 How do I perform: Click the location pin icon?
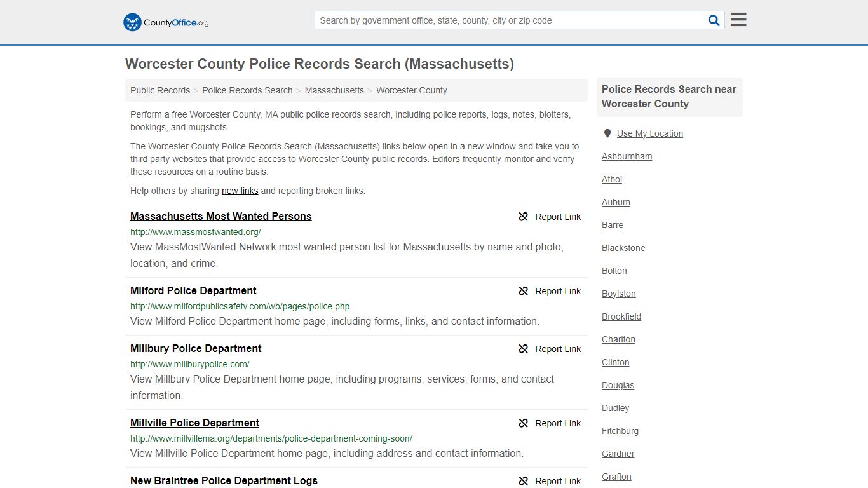click(x=607, y=133)
